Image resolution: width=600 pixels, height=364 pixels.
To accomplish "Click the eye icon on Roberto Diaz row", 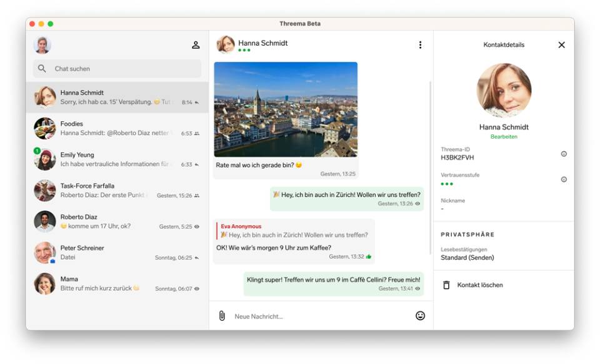I will [197, 227].
